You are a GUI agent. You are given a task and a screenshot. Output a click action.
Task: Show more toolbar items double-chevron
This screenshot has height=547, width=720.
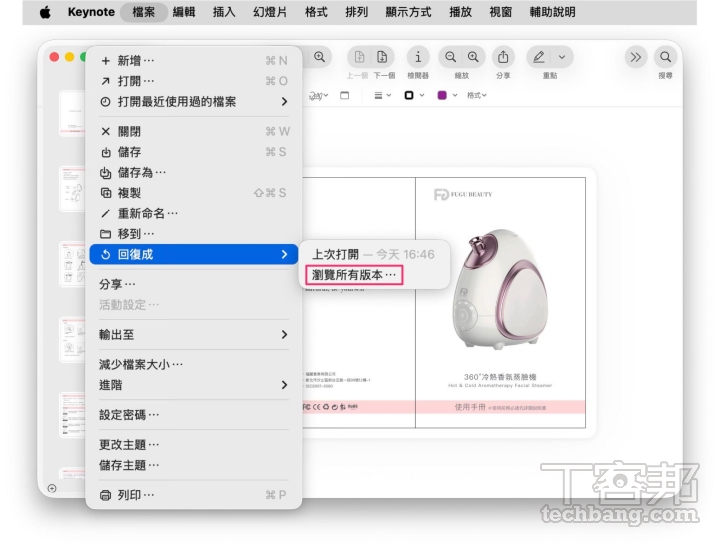[636, 57]
